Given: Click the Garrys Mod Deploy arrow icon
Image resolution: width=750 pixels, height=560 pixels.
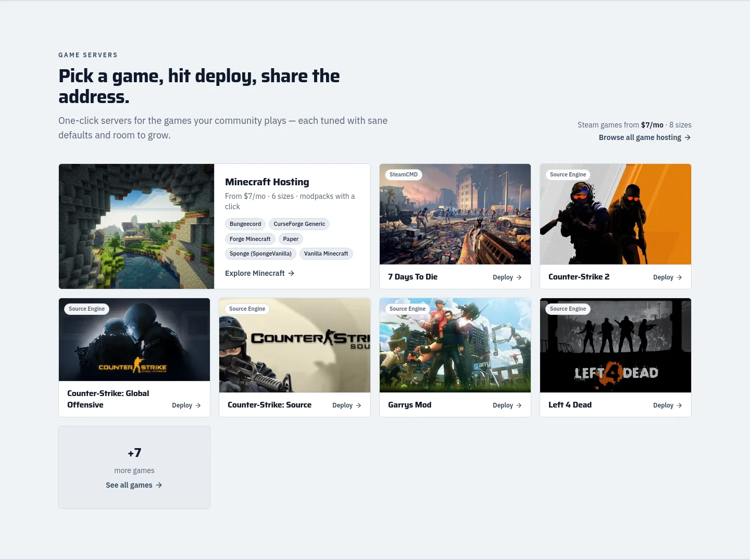Looking at the screenshot, I should point(519,405).
